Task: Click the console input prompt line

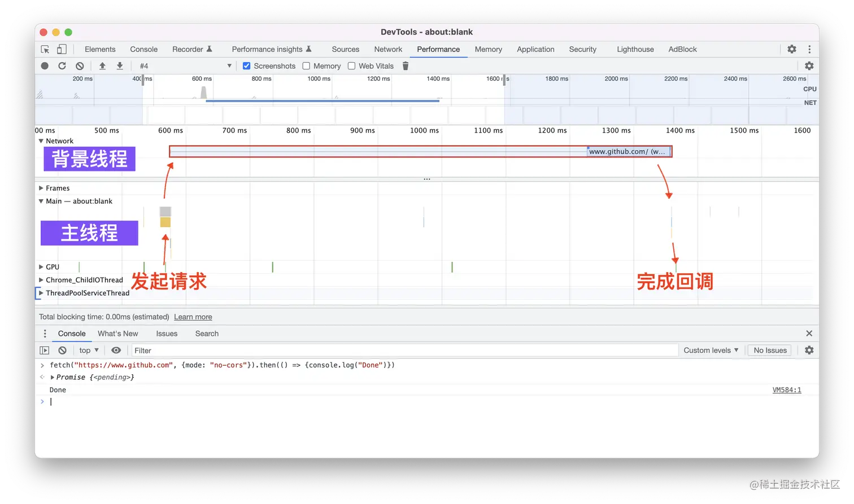Action: 426,402
